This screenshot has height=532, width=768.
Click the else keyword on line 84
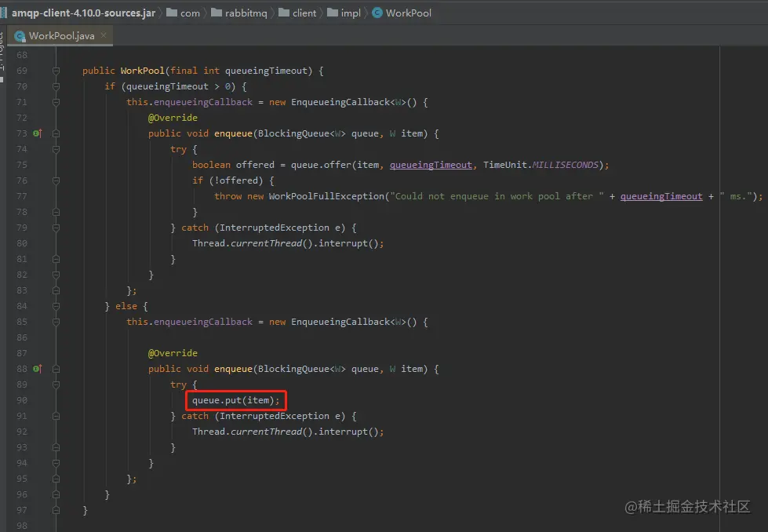point(126,306)
